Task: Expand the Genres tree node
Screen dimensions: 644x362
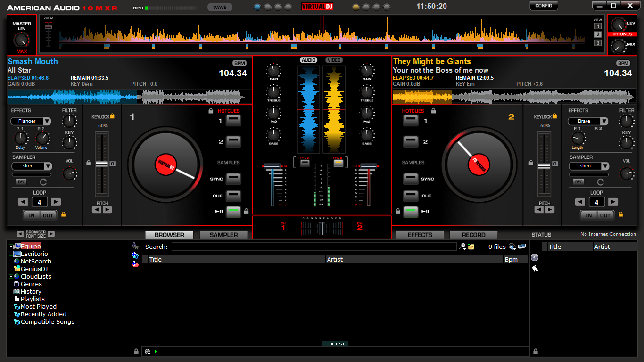Action: (11, 284)
